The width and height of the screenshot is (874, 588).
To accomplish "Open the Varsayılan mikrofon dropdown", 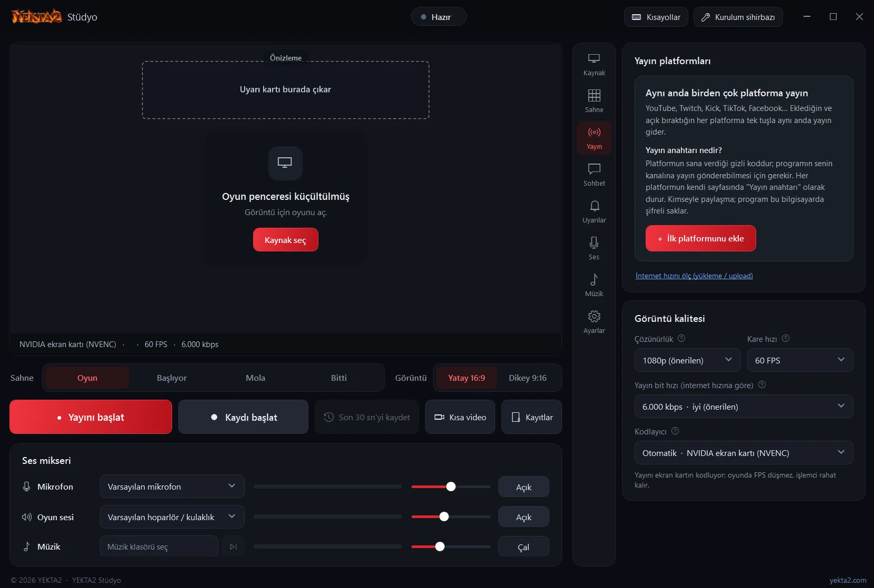I will (172, 486).
